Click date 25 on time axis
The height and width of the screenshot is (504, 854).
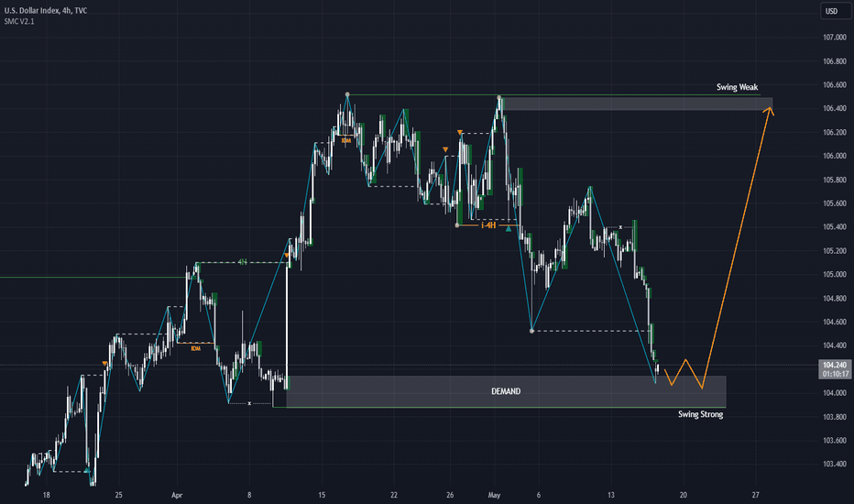tap(119, 495)
